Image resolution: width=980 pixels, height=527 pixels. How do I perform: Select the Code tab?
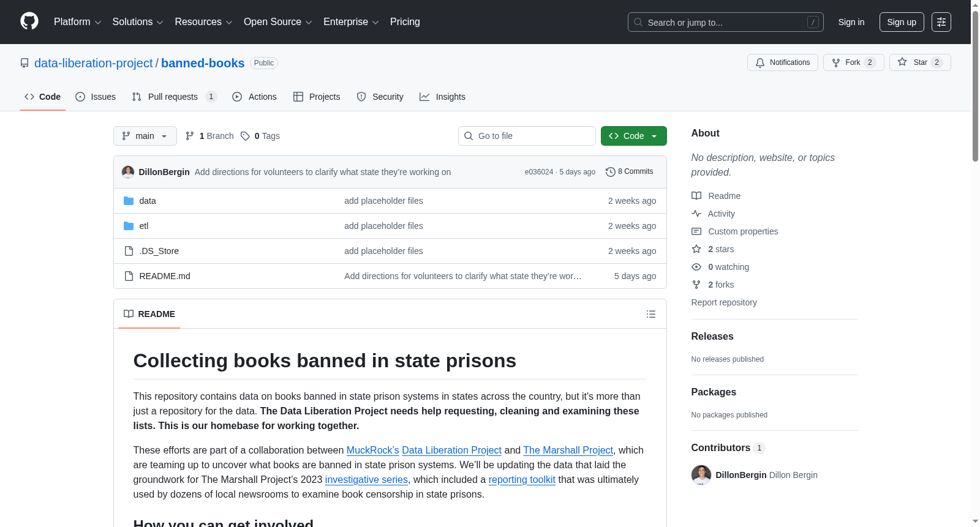(43, 97)
